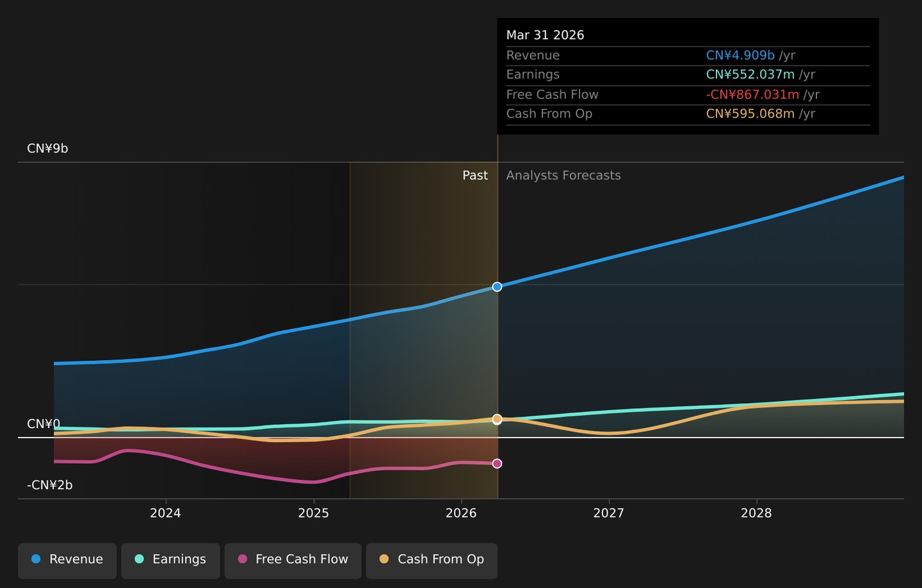Toggle the Cash From Op legend button
Viewport: 922px width, 588px height.
pyautogui.click(x=432, y=561)
